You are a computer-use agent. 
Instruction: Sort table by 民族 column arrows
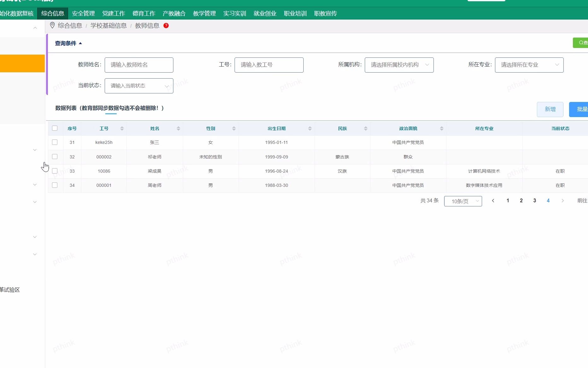point(366,128)
